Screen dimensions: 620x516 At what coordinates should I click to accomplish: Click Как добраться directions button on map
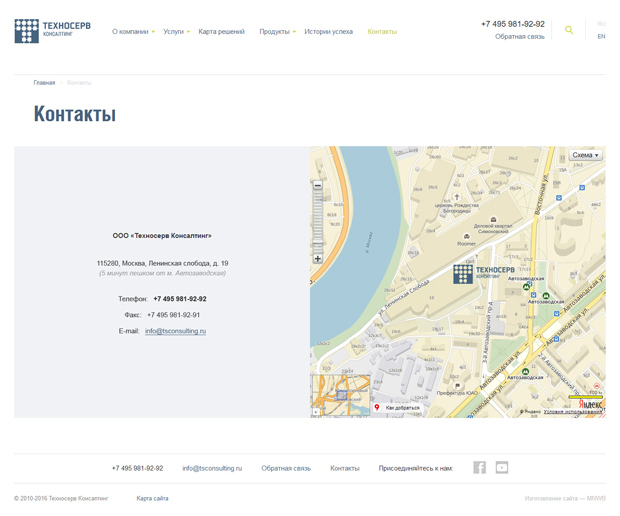coord(397,407)
